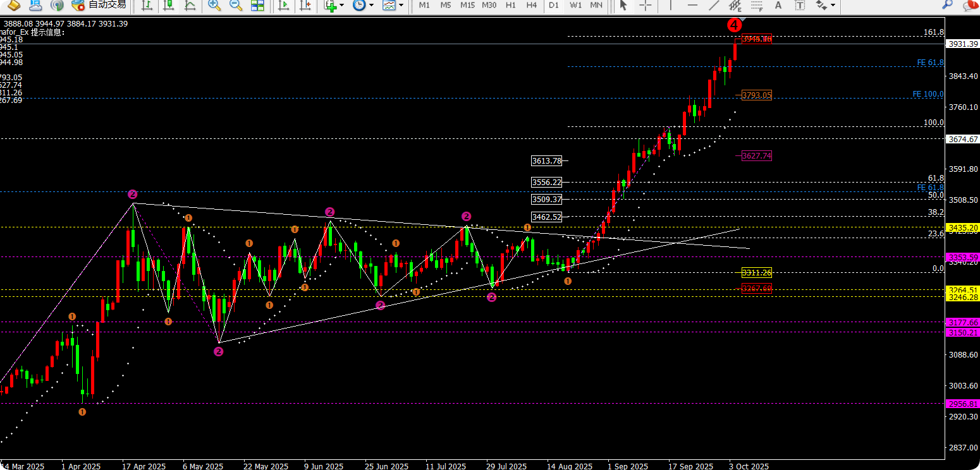Switch to H4 timeframe
Image resolution: width=980 pixels, height=470 pixels.
click(x=532, y=5)
